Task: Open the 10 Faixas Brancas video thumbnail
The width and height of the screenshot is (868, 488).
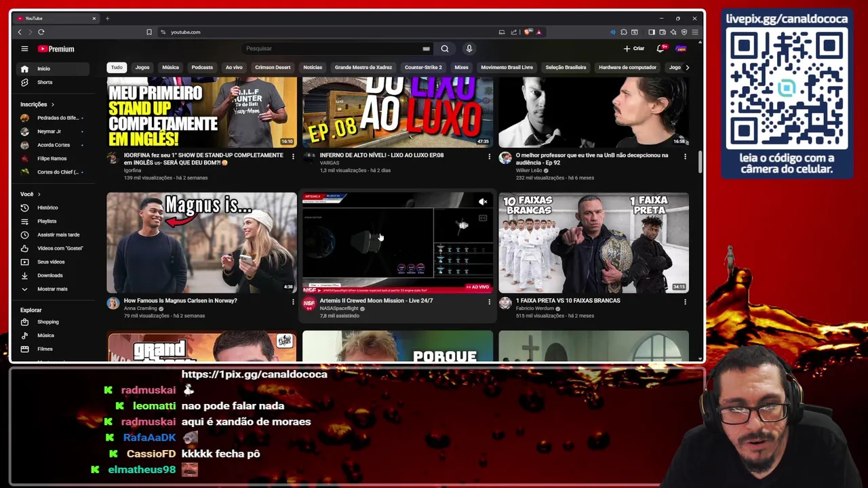Action: click(593, 243)
